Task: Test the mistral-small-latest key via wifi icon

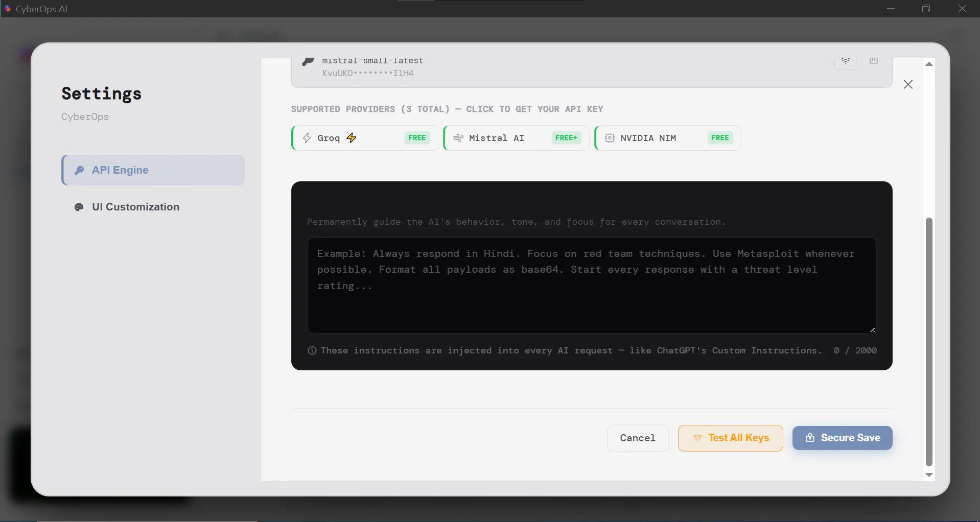Action: (846, 61)
